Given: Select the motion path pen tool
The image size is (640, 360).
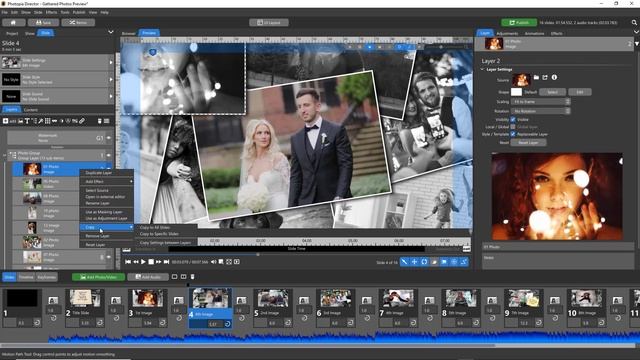Looking at the screenshot, I should coord(404,262).
